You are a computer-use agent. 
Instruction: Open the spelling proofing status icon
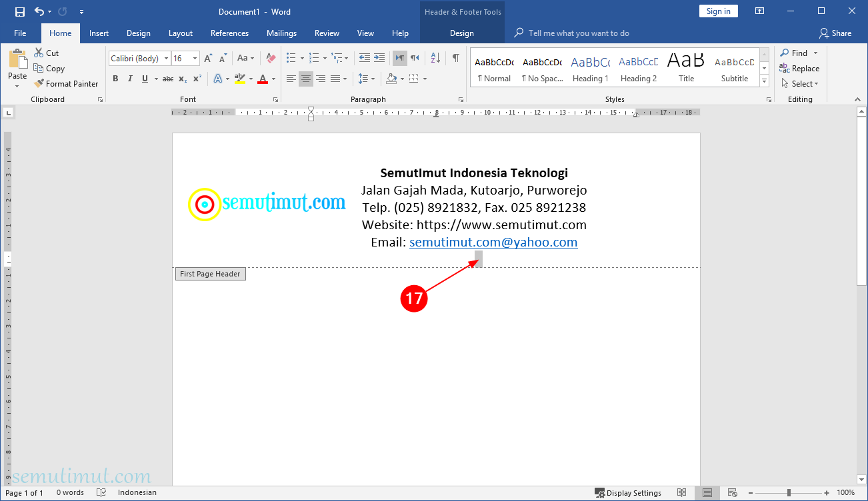(101, 493)
